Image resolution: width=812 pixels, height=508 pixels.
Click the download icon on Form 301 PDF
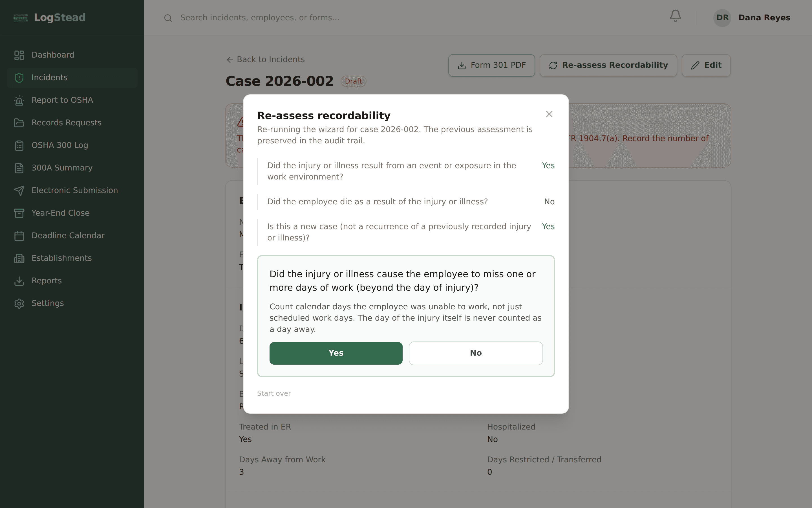tap(462, 65)
